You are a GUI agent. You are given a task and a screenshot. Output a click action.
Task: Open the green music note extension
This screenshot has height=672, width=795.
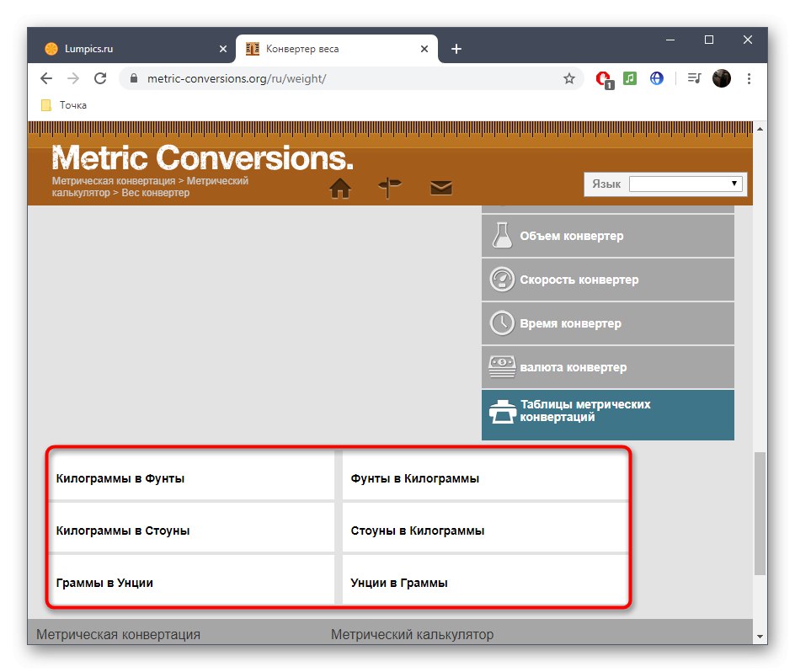click(630, 78)
